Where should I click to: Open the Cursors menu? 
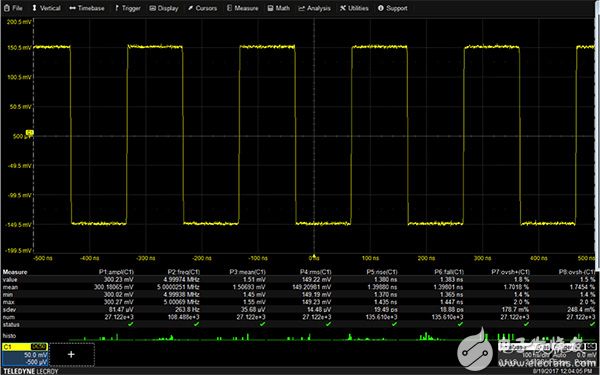pos(202,8)
